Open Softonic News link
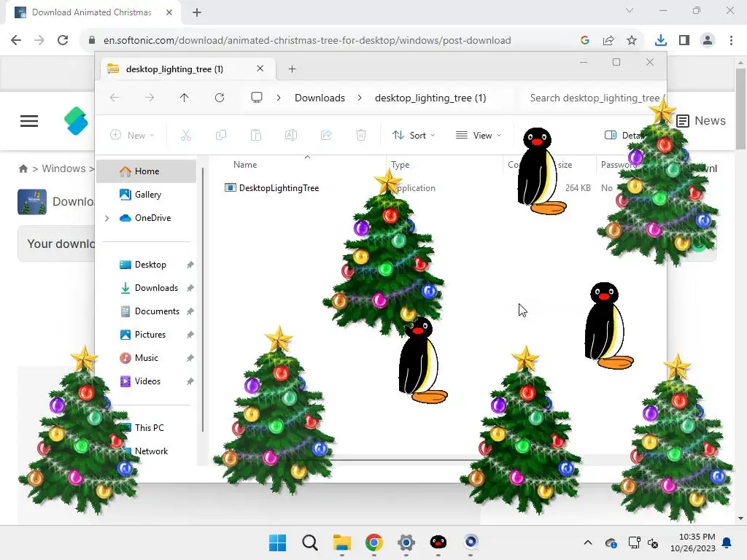 701,121
